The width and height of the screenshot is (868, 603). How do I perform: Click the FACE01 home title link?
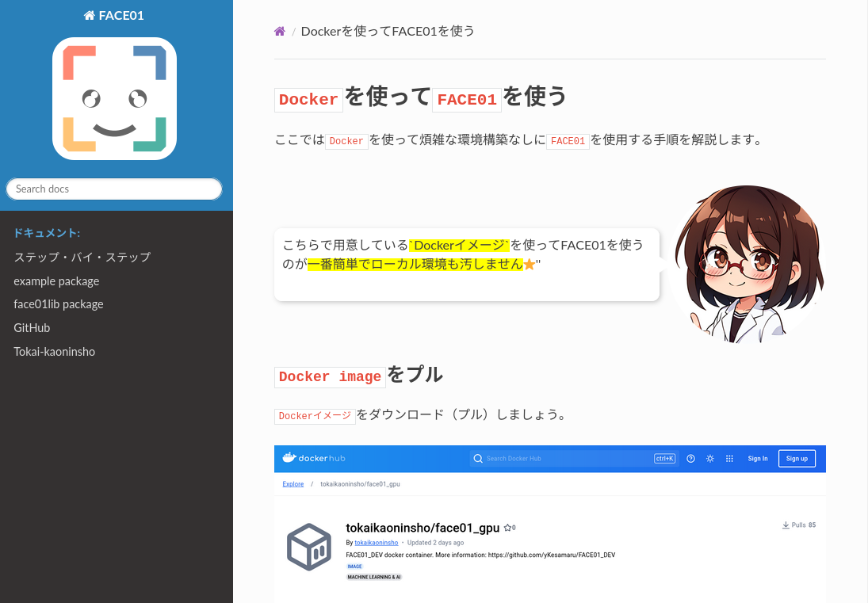[114, 16]
